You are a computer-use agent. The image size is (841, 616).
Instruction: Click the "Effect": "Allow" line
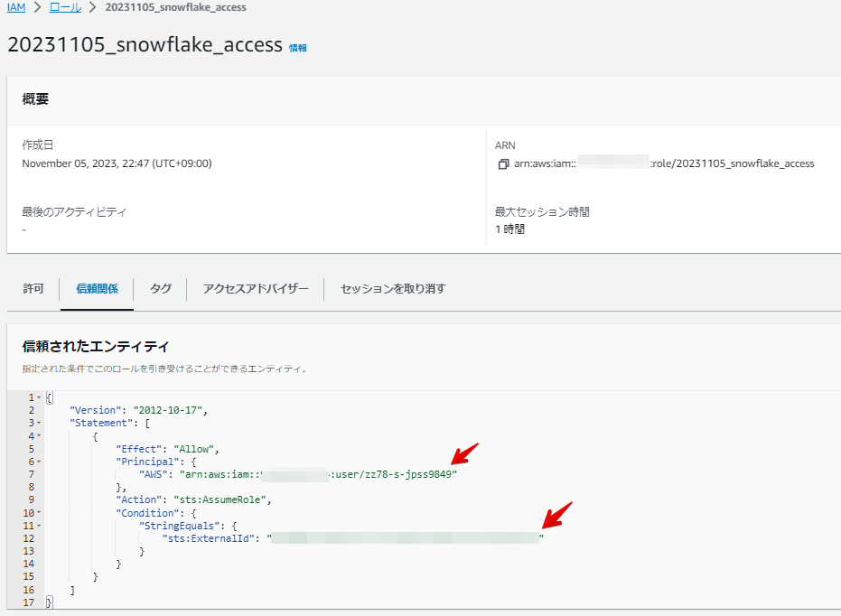click(167, 449)
